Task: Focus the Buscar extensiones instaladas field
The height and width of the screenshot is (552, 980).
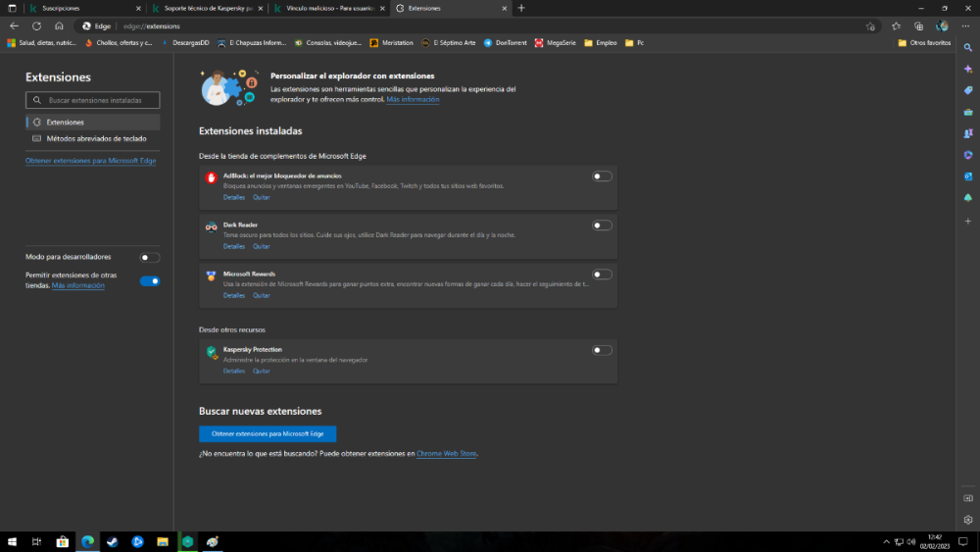Action: click(x=92, y=100)
